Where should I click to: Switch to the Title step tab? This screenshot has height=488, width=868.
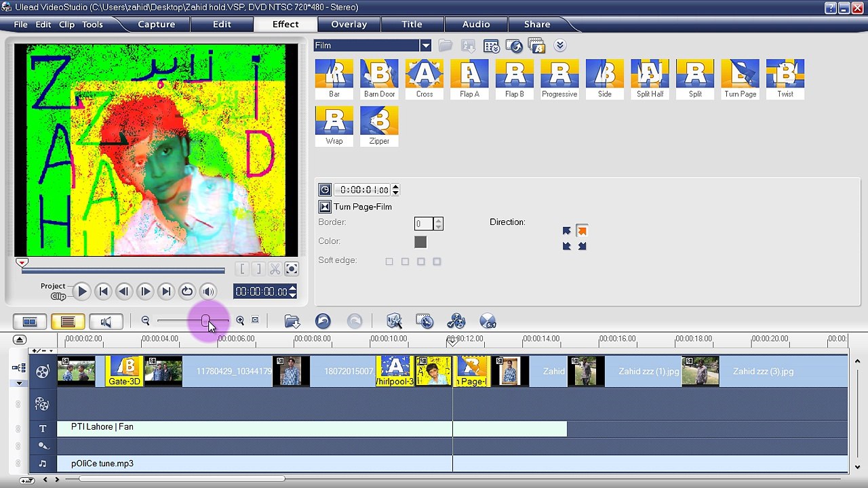click(412, 24)
